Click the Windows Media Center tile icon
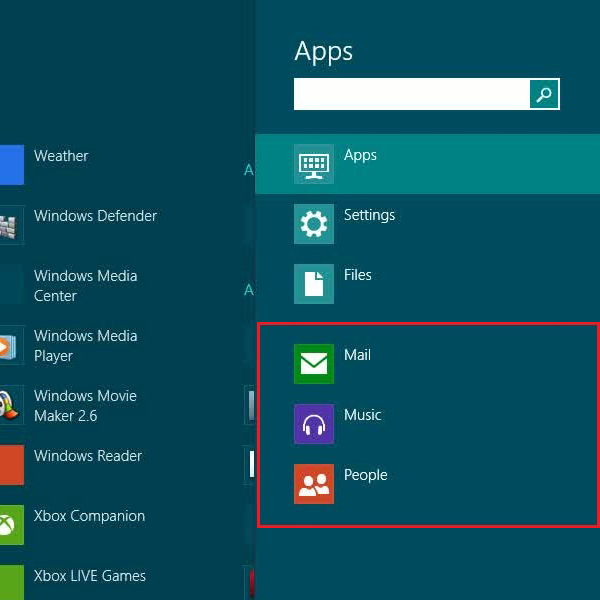 tap(11, 285)
